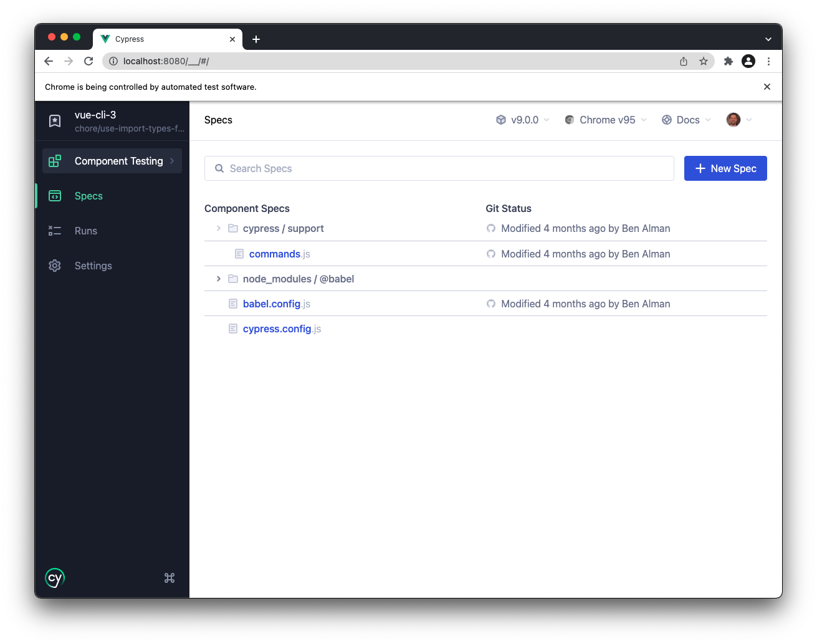Click the project bookmark icon beside vue-cli-3
Screen dimensions: 817x644
click(x=55, y=121)
